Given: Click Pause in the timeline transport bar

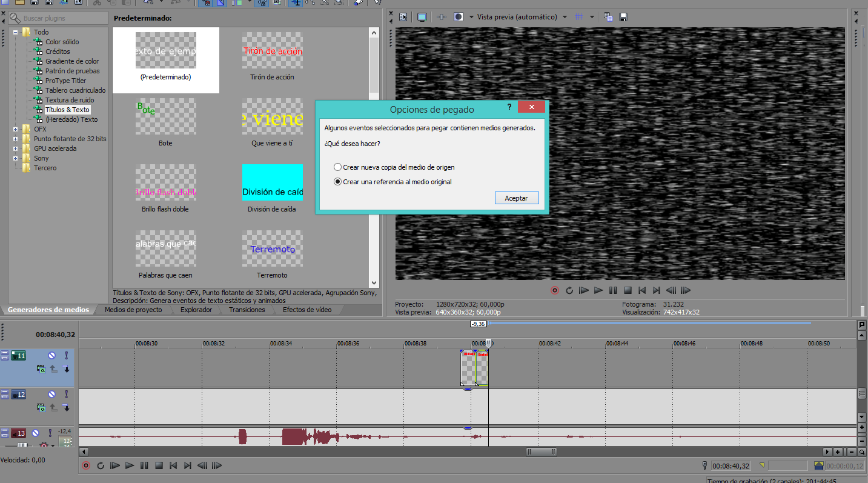Looking at the screenshot, I should click(144, 465).
